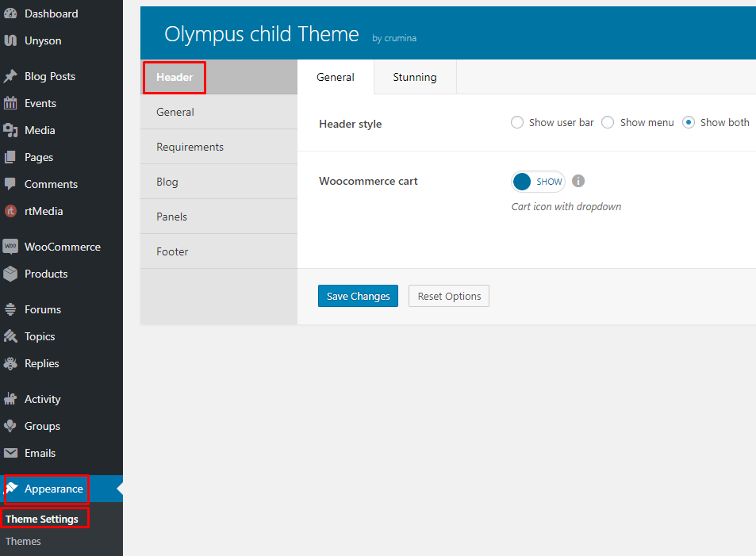Image resolution: width=756 pixels, height=556 pixels.
Task: Open the Panels settings section
Action: (218, 217)
